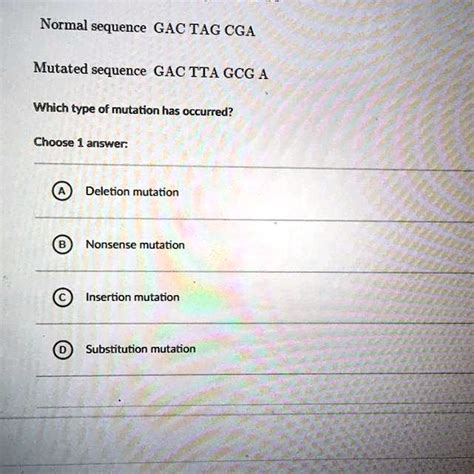Viewport: 474px width, 474px height.
Task: Click the first GAC codon in the normal sequence
Action: 169,29
